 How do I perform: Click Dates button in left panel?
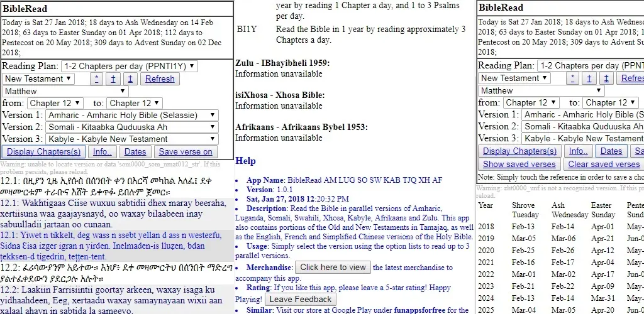click(x=135, y=152)
